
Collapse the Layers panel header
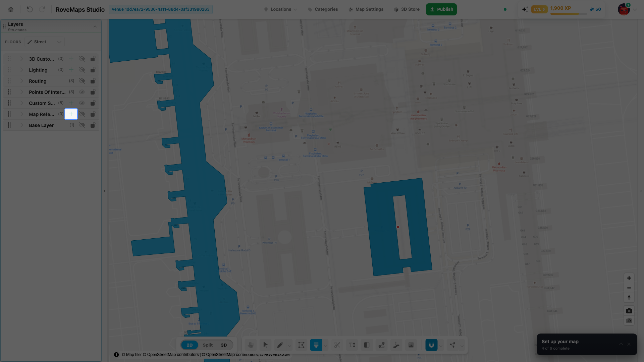pos(95,26)
